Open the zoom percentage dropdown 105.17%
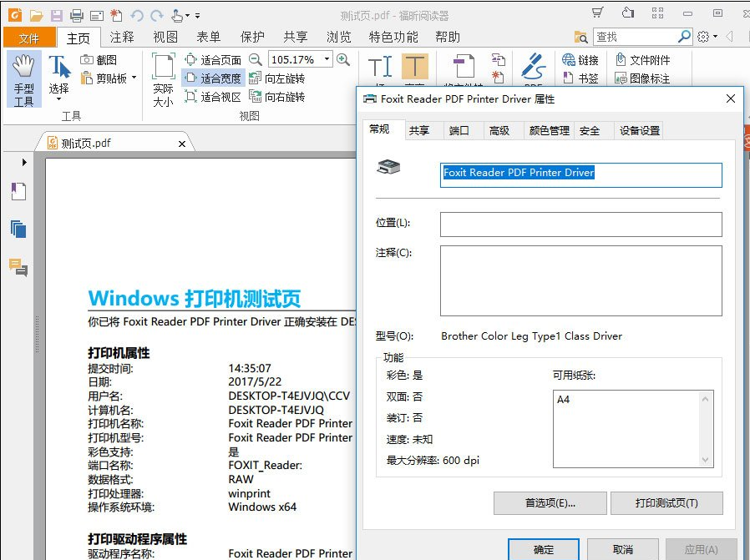 pyautogui.click(x=327, y=59)
